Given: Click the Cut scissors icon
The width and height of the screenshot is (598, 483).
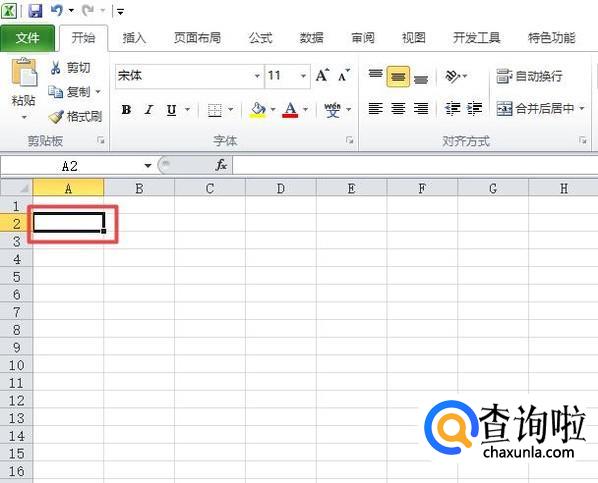Looking at the screenshot, I should 55,68.
